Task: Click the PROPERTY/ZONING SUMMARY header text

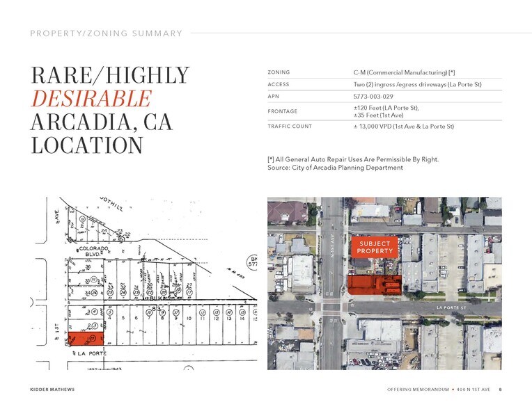Action: coord(107,33)
